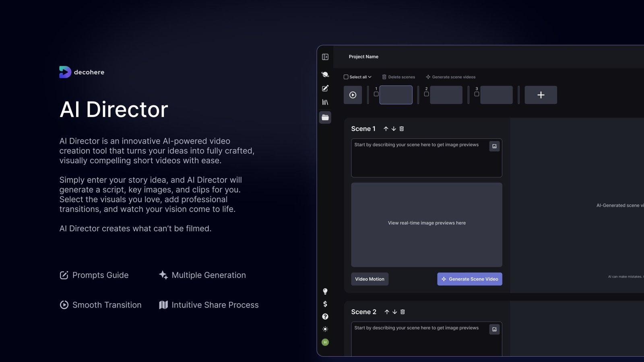The height and width of the screenshot is (362, 644).
Task: Move Scene 1 down with arrow
Action: click(x=394, y=129)
